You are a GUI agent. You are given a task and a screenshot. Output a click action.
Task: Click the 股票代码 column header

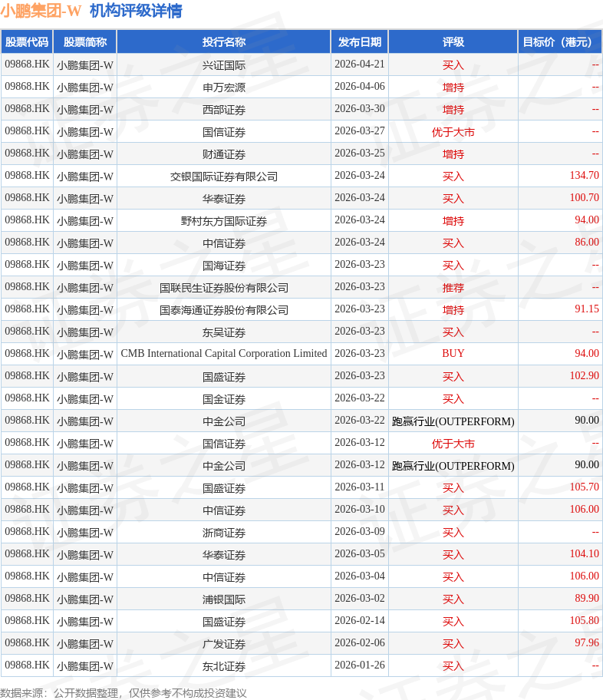click(27, 42)
